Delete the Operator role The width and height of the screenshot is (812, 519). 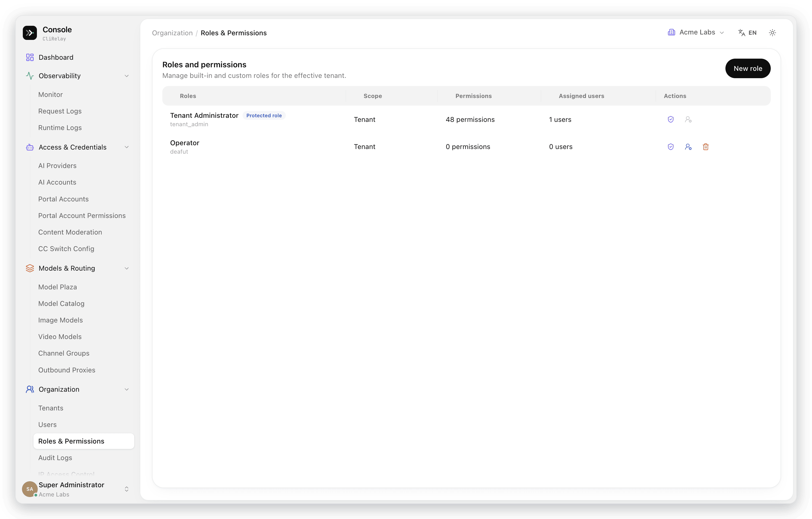pyautogui.click(x=706, y=147)
